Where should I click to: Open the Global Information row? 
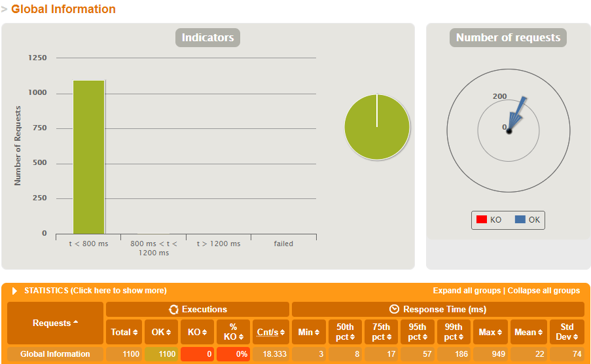(55, 354)
